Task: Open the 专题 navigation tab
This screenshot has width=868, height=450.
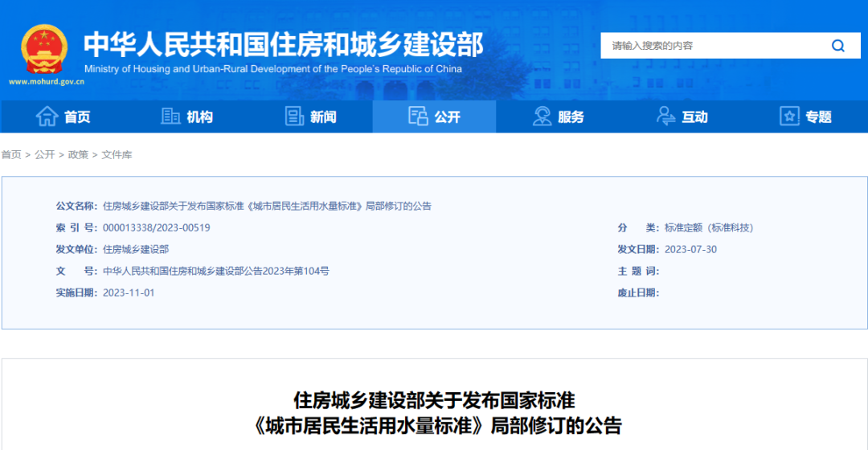Action: 806,117
